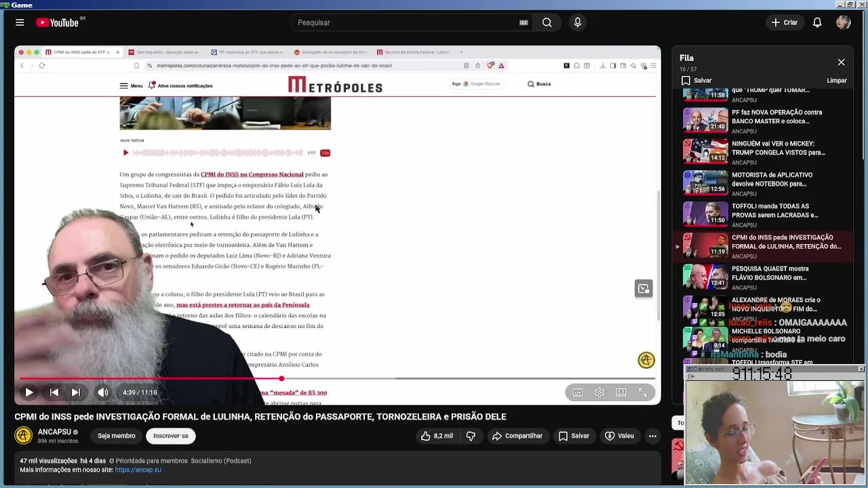Open the ANCAPSU channel avatar
The height and width of the screenshot is (488, 868).
pyautogui.click(x=24, y=436)
